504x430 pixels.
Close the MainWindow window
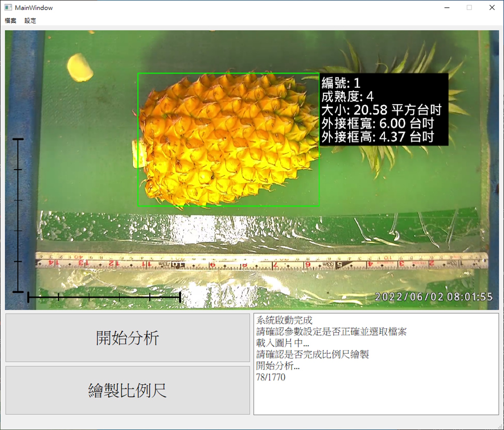[492, 7]
